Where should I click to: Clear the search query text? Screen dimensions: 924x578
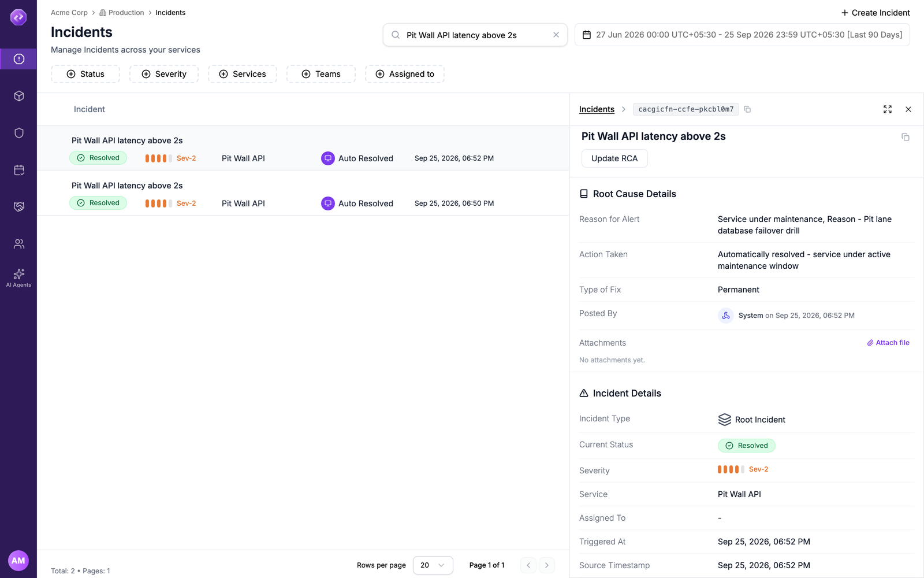(x=556, y=35)
